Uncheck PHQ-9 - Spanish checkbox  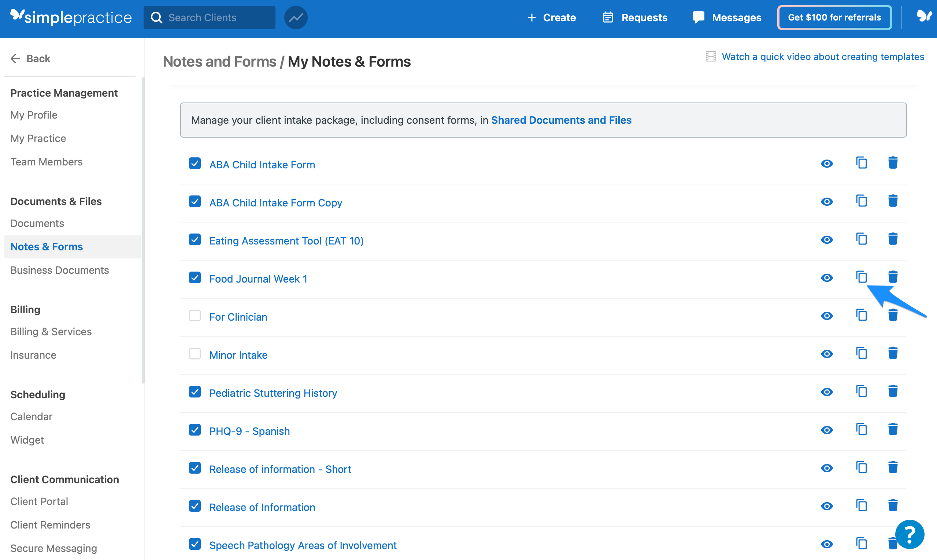pos(195,430)
